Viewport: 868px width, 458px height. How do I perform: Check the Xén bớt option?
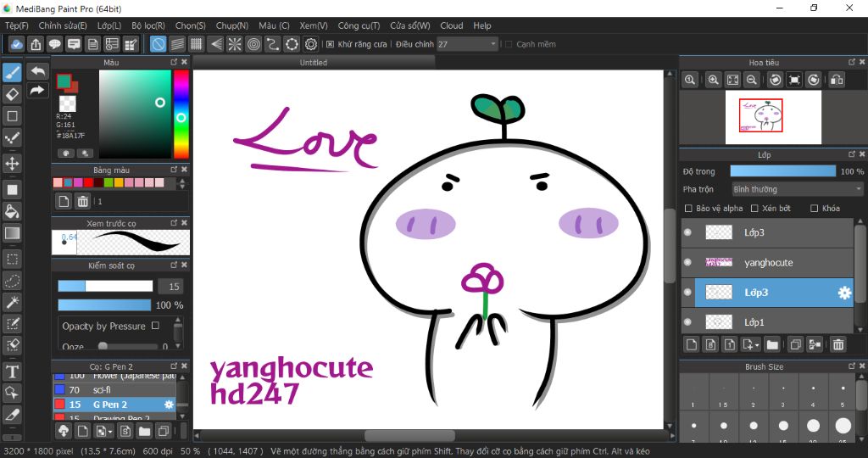pyautogui.click(x=754, y=209)
